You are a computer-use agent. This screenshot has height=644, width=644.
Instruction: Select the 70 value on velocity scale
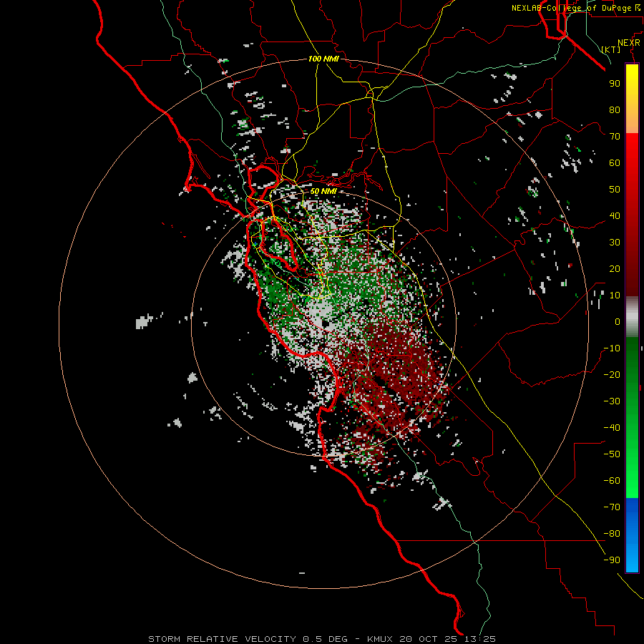[x=615, y=137]
